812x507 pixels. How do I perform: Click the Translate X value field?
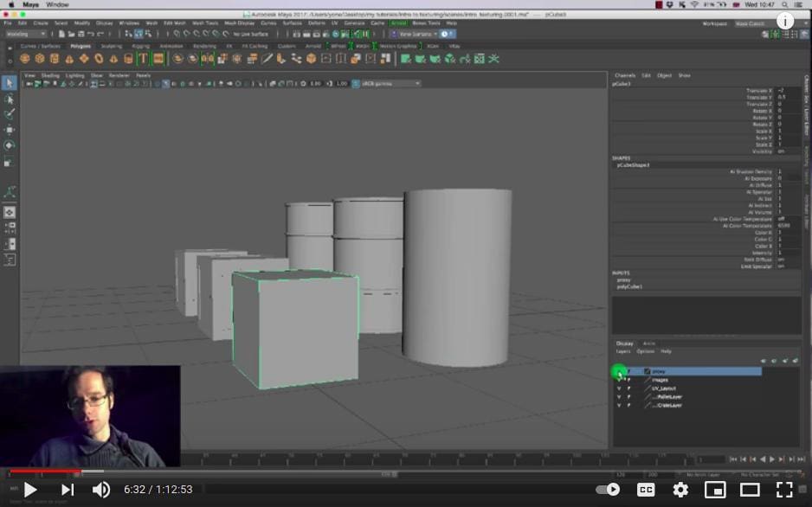click(788, 91)
